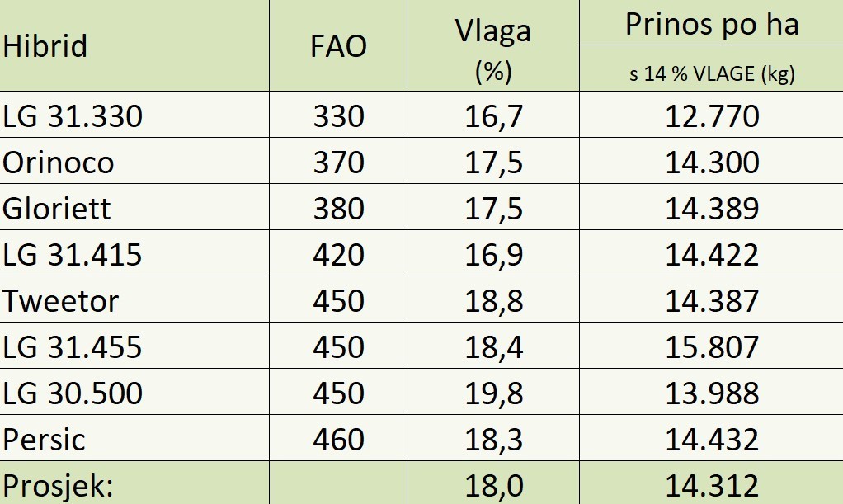This screenshot has width=843, height=504.
Task: Click the Hibrid column header
Action: pyautogui.click(x=45, y=46)
